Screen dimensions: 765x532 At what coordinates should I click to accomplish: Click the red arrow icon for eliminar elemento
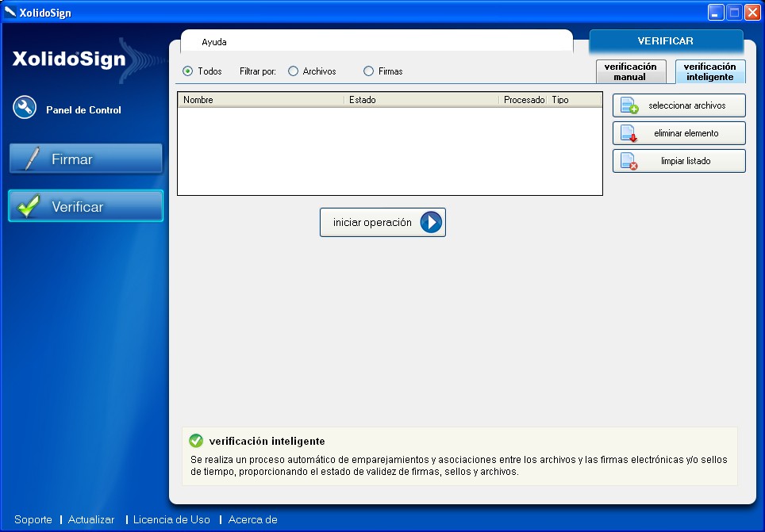coord(629,133)
